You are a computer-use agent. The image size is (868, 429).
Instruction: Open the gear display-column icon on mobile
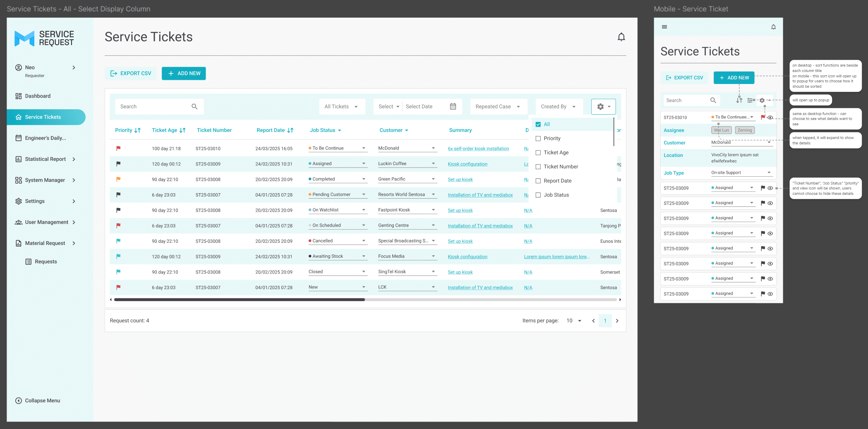[x=762, y=100]
